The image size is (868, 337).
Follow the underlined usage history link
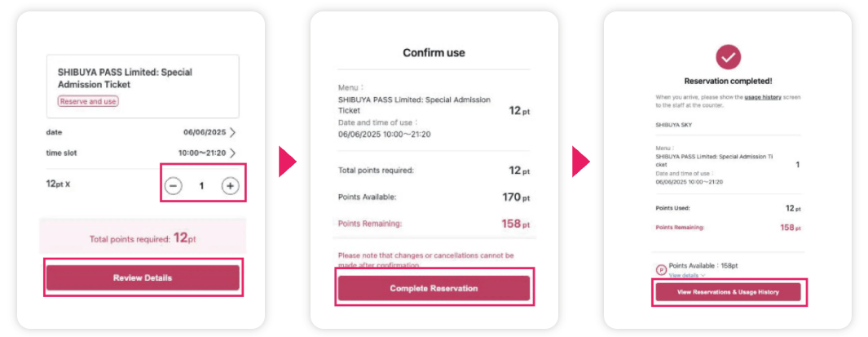tap(763, 97)
